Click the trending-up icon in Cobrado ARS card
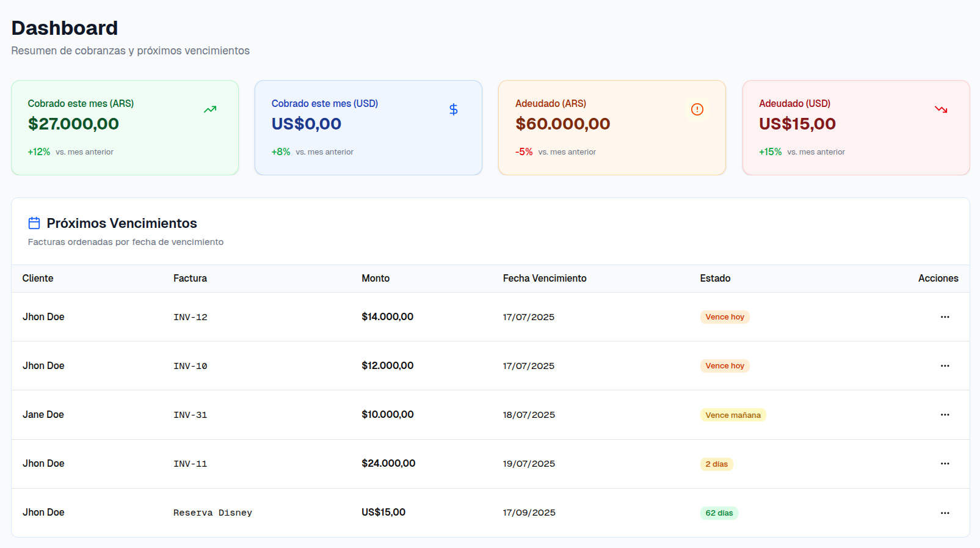Screen dimensions: 980x548 (210, 109)
